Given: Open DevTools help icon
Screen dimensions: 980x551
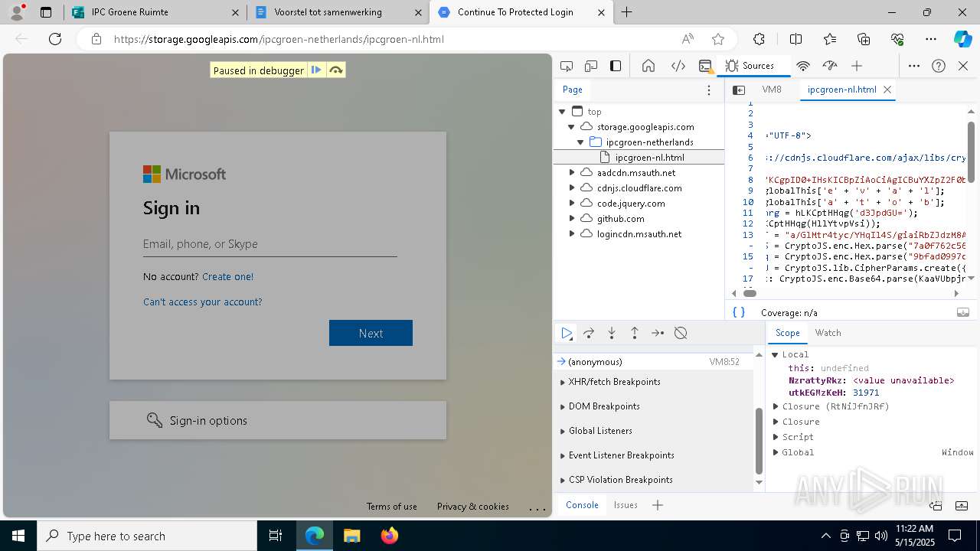Looking at the screenshot, I should click(x=939, y=66).
